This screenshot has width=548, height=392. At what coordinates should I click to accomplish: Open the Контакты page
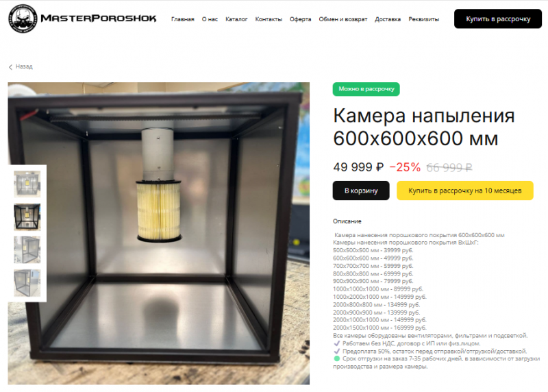(x=269, y=19)
